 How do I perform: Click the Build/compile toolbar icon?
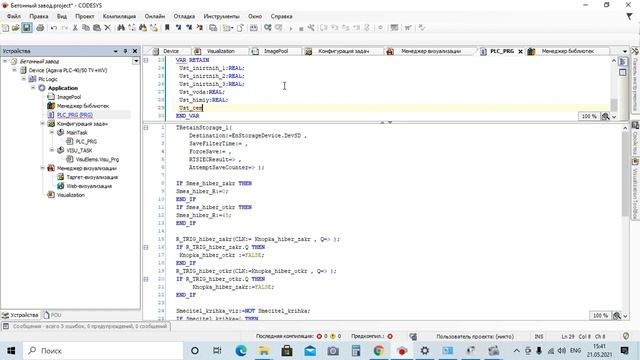click(253, 28)
